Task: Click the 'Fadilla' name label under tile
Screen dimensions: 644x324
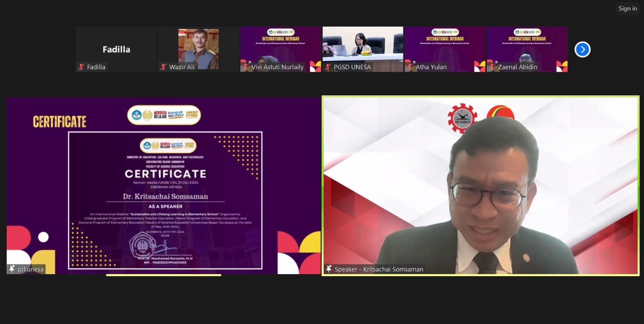Action: [96, 67]
